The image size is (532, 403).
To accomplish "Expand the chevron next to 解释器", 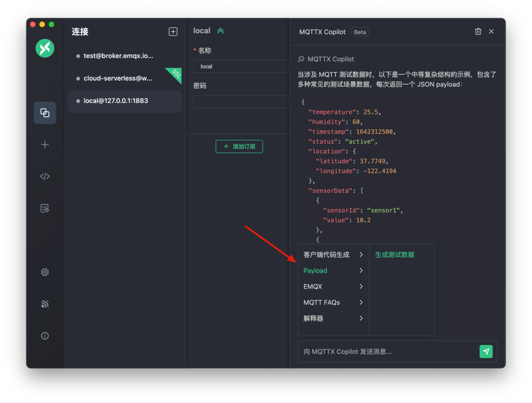I will 361,319.
